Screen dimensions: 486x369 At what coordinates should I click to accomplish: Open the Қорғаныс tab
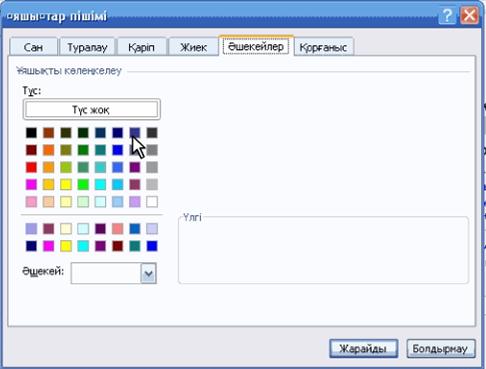(323, 47)
